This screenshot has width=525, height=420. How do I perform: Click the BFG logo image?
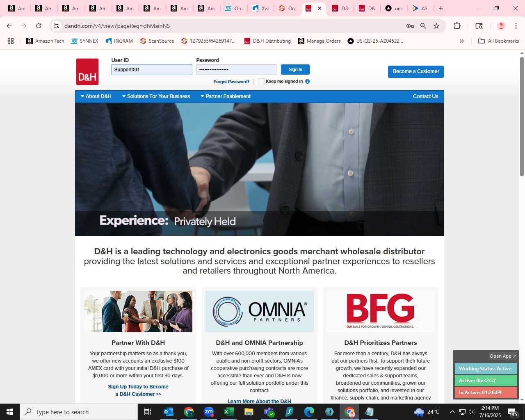381,311
